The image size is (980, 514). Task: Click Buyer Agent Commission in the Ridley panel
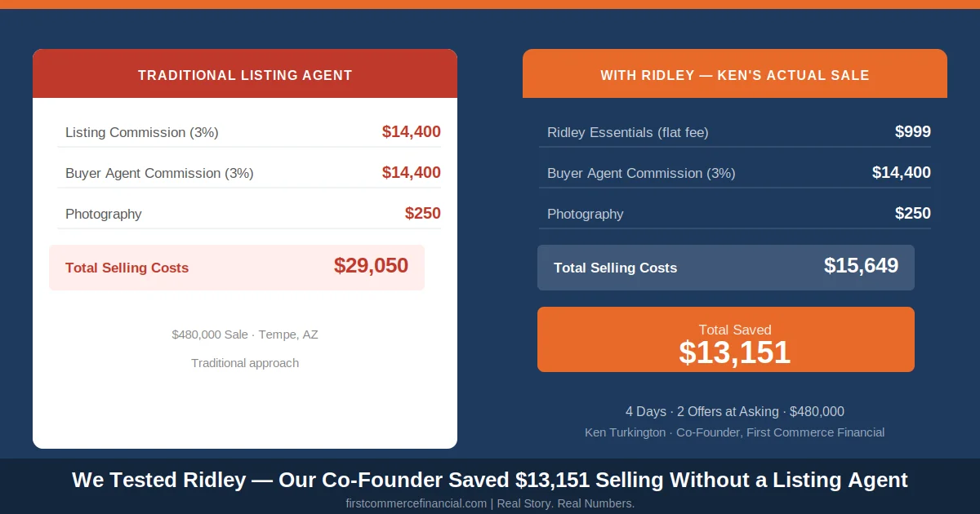(641, 173)
